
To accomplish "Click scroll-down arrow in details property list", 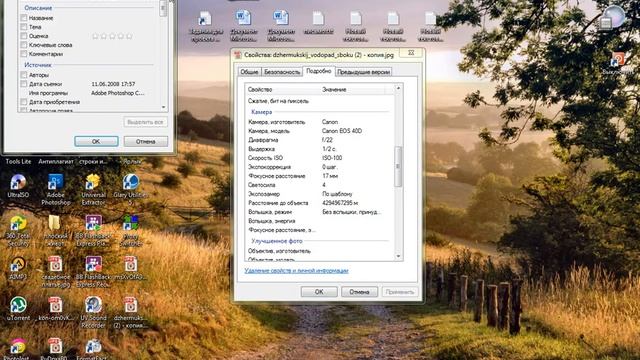I will tap(398, 256).
